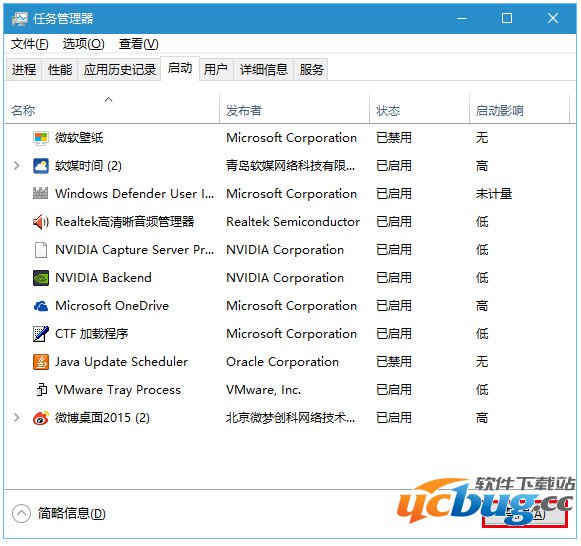Select the CTF 加载程序 row name

(x=92, y=334)
